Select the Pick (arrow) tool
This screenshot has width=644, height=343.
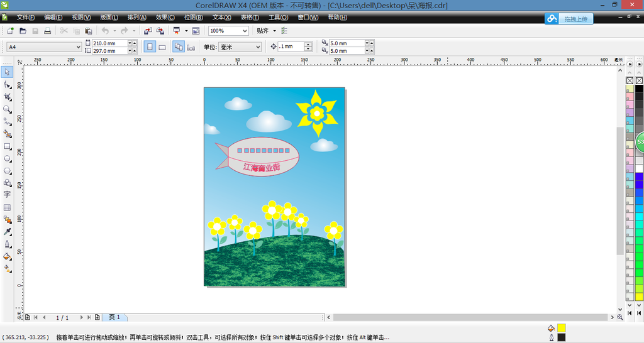tap(7, 72)
